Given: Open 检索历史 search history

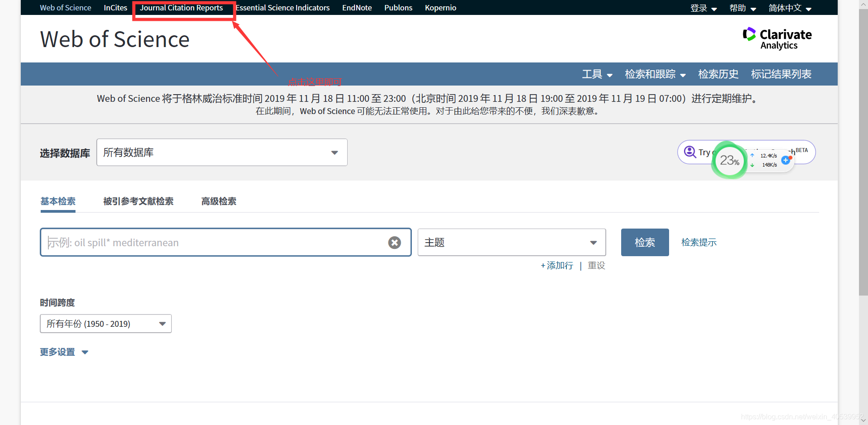Looking at the screenshot, I should [x=718, y=74].
